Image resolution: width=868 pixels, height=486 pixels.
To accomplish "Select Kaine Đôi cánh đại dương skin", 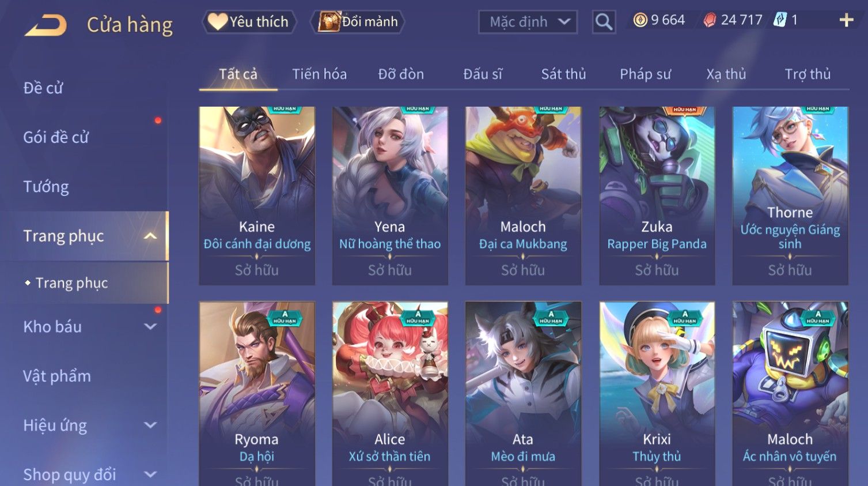I will point(257,195).
